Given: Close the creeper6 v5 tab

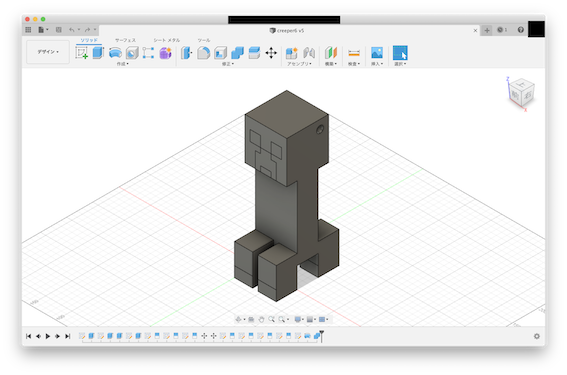Looking at the screenshot, I should coord(475,30).
